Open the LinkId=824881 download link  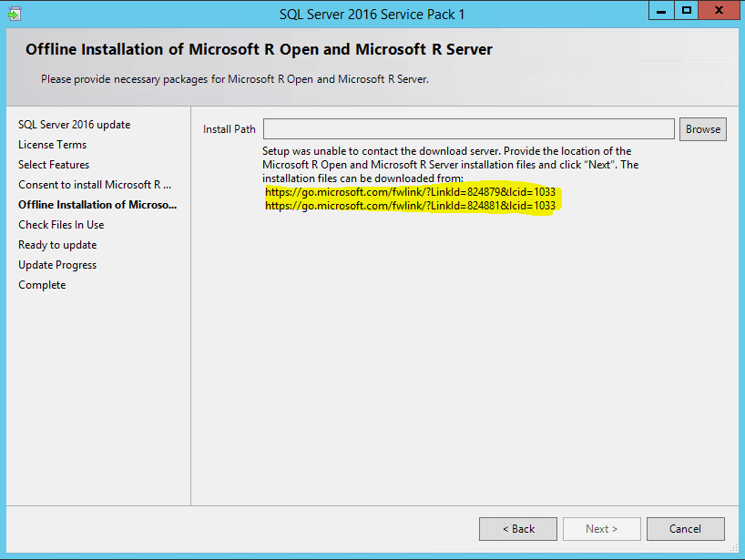click(410, 206)
